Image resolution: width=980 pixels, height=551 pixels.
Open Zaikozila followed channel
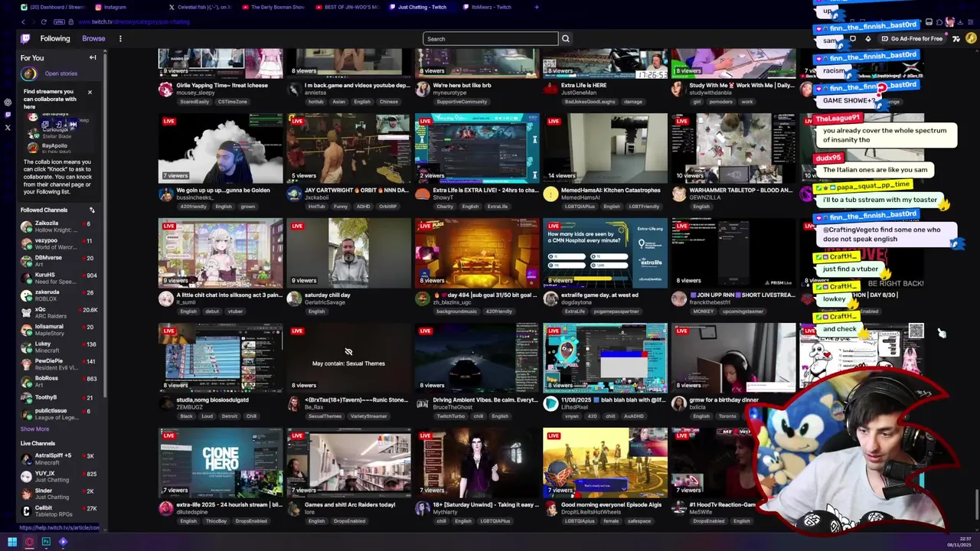(x=60, y=227)
